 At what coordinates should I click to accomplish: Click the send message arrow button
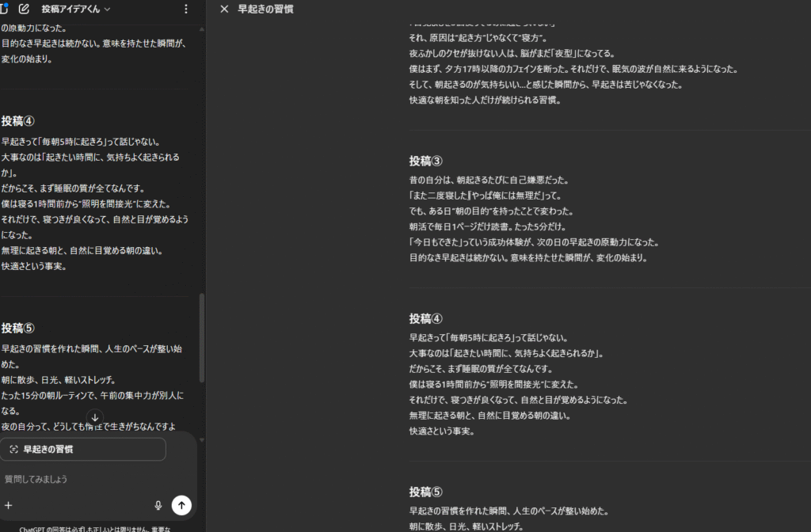coord(181,505)
